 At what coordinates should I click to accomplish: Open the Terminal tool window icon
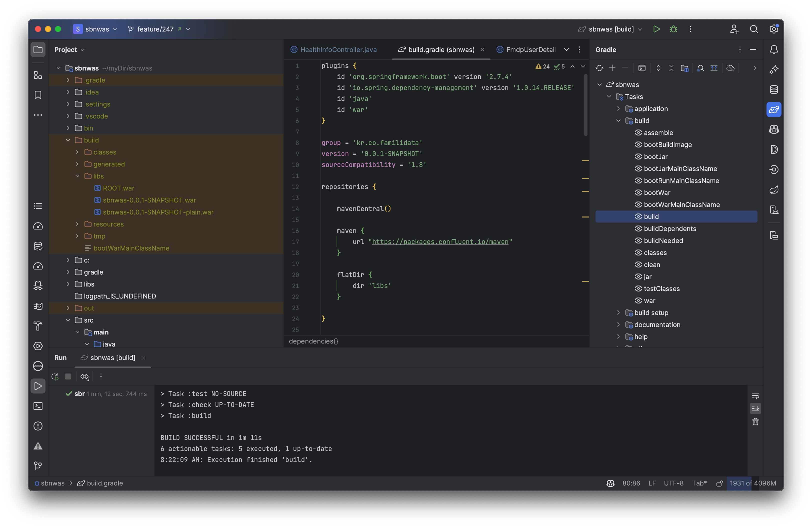(38, 406)
